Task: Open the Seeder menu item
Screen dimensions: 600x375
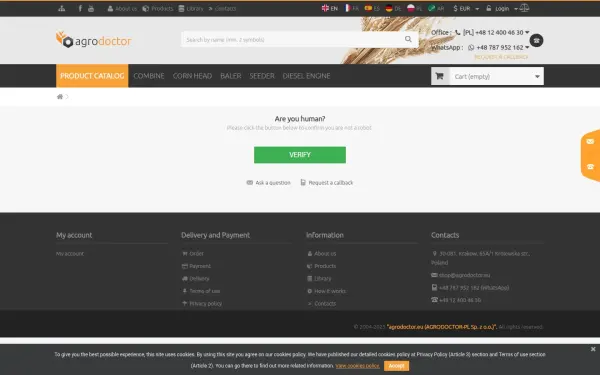Action: (x=262, y=76)
